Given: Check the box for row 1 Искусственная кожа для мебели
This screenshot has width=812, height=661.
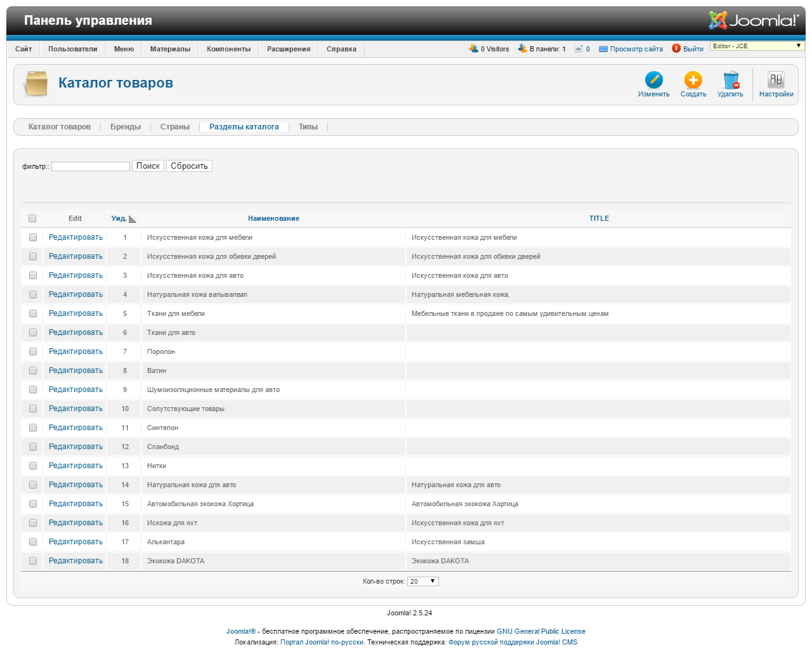Looking at the screenshot, I should 33,237.
